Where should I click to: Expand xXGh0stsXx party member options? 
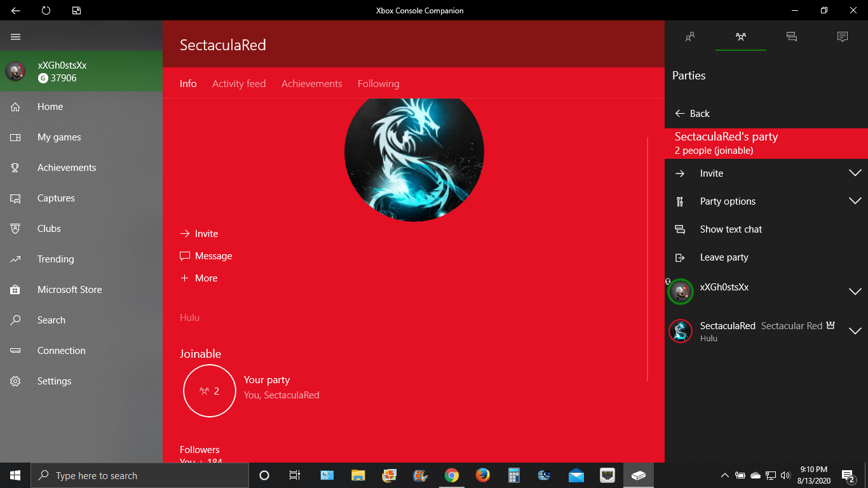[855, 292]
